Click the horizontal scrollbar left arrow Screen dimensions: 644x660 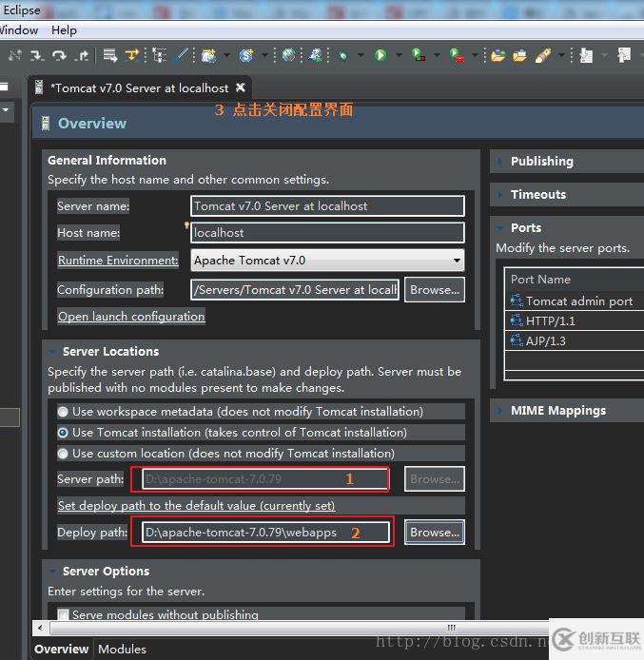[40, 628]
